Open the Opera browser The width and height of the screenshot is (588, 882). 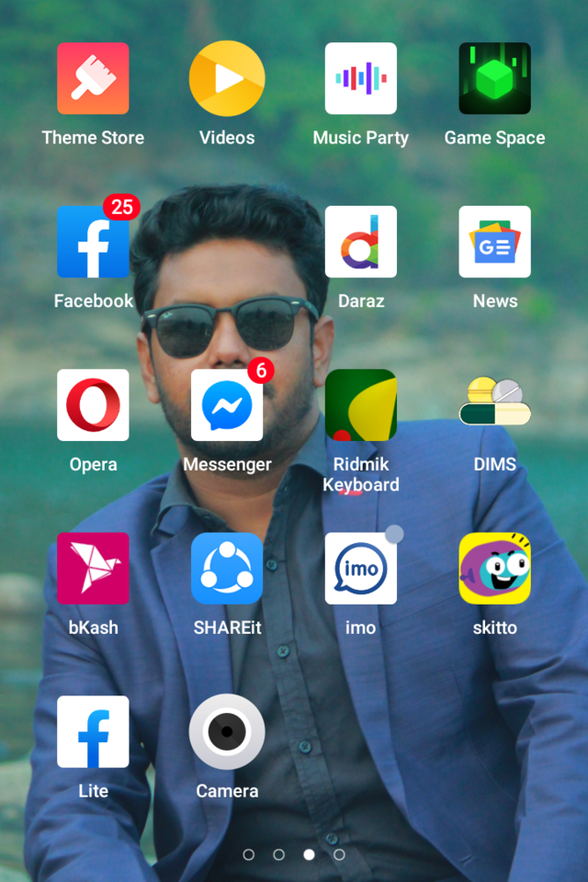(x=93, y=405)
